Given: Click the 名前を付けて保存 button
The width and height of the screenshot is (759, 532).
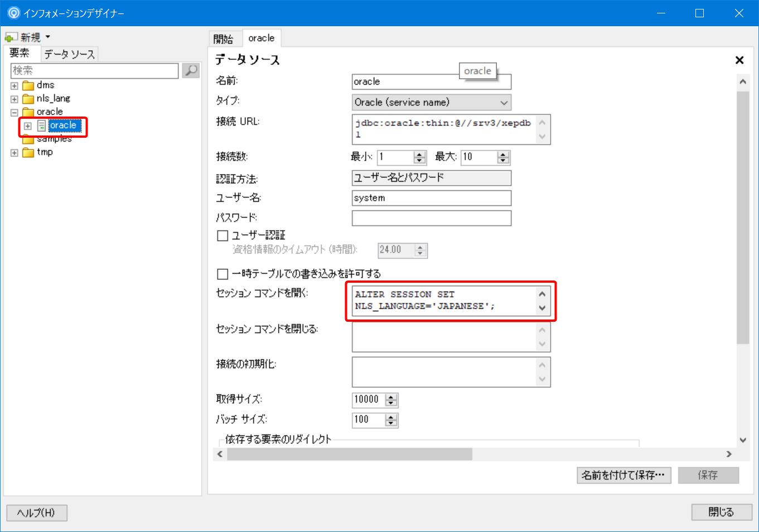Looking at the screenshot, I should click(x=623, y=475).
